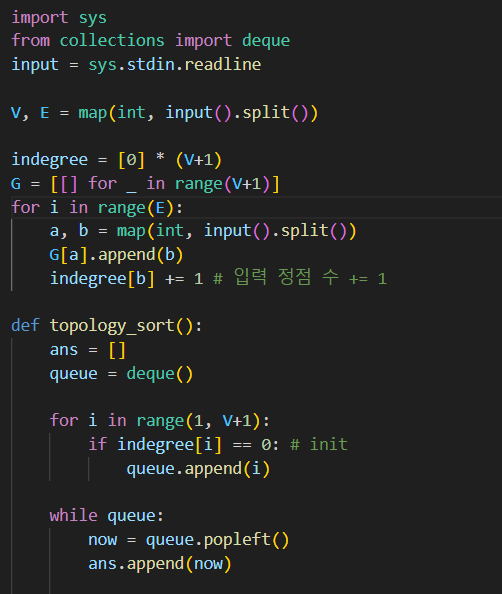This screenshot has width=502, height=594.
Task: Click the 'for i in range(E):' line
Action: pyautogui.click(x=97, y=207)
